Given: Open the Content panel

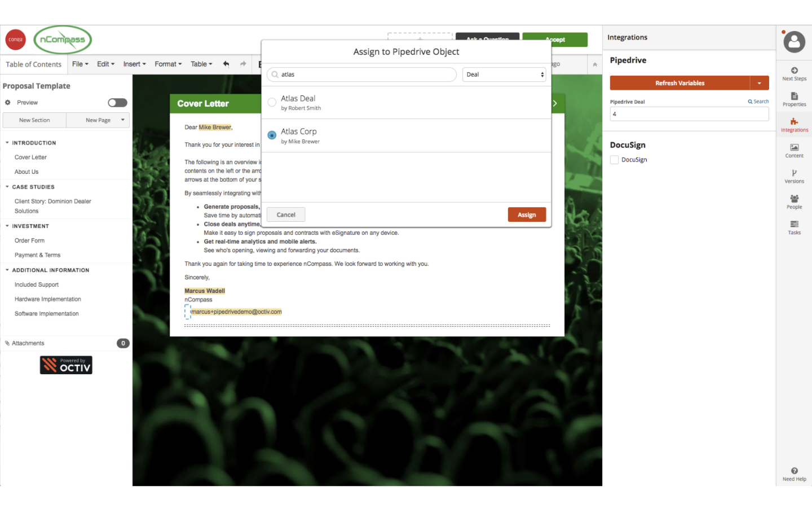Looking at the screenshot, I should pos(794,150).
